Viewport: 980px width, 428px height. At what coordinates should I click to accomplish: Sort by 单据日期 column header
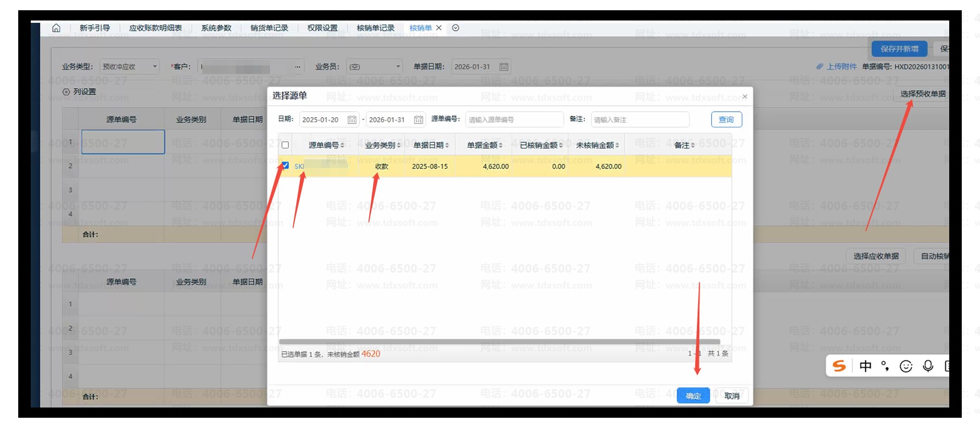point(431,145)
